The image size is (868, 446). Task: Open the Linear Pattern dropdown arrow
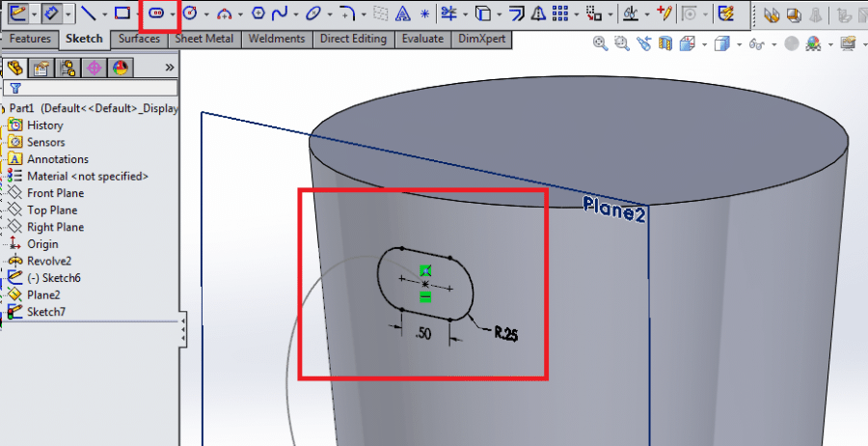coord(577,14)
